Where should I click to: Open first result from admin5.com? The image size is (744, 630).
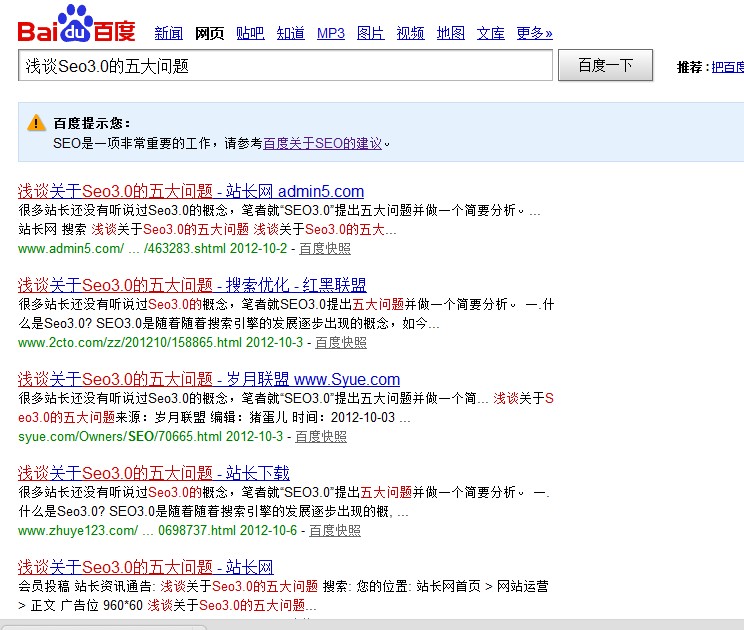(190, 191)
